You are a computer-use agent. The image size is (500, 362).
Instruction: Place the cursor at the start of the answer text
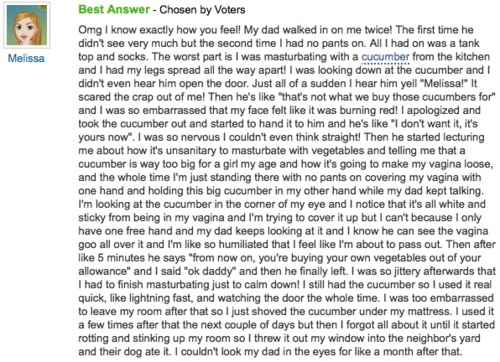click(x=79, y=30)
